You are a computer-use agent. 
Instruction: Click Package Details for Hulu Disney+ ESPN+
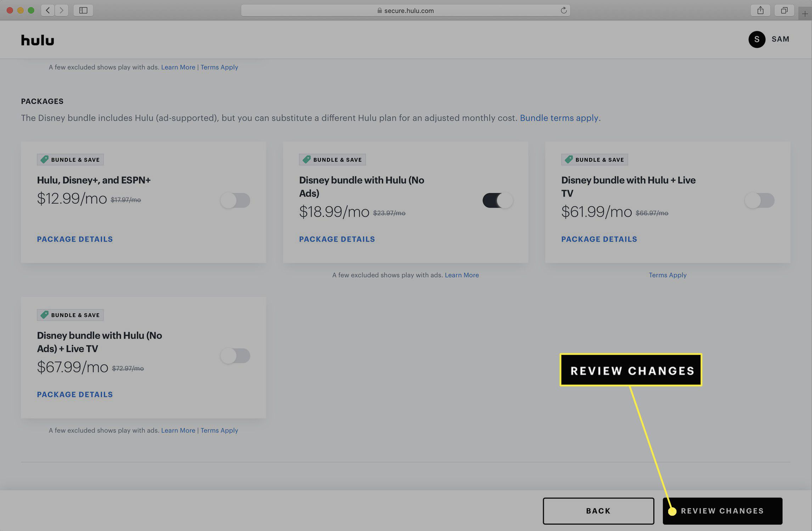click(75, 239)
